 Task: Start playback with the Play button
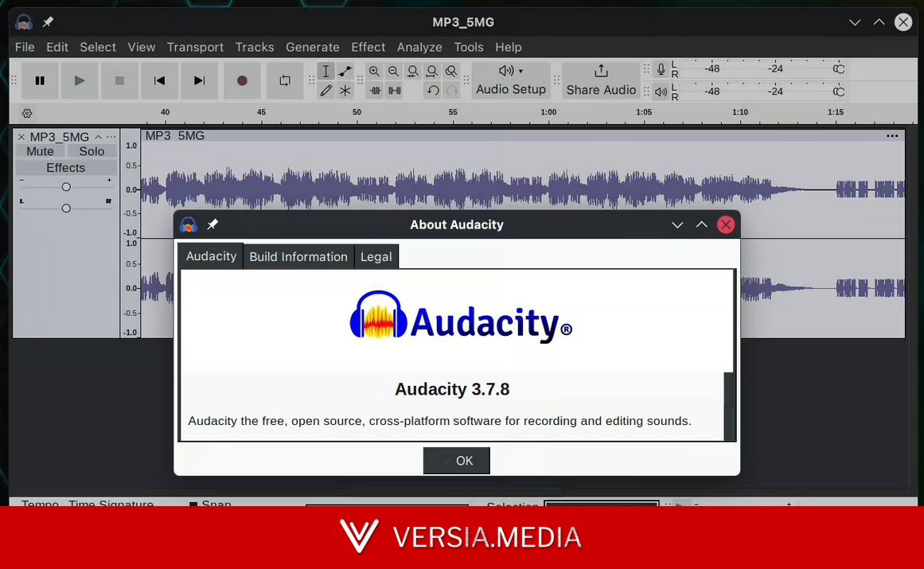click(80, 80)
